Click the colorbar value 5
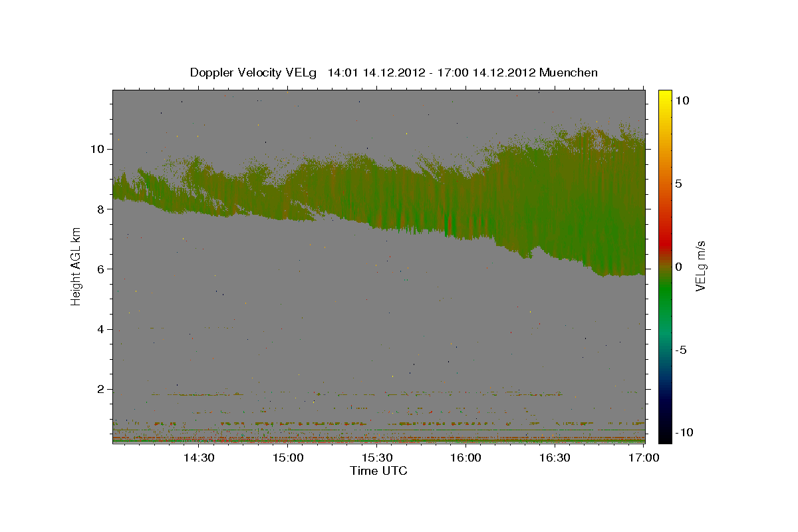Image resolution: width=798 pixels, height=532 pixels. click(x=678, y=184)
